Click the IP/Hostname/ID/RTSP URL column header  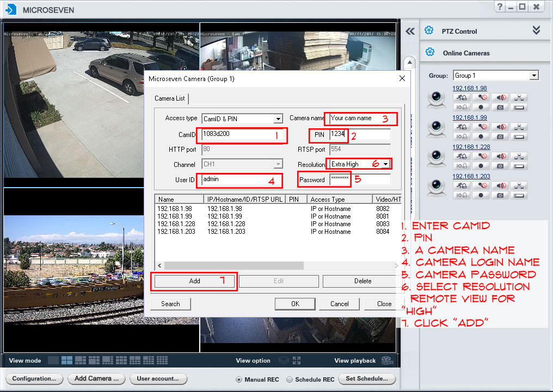(244, 200)
